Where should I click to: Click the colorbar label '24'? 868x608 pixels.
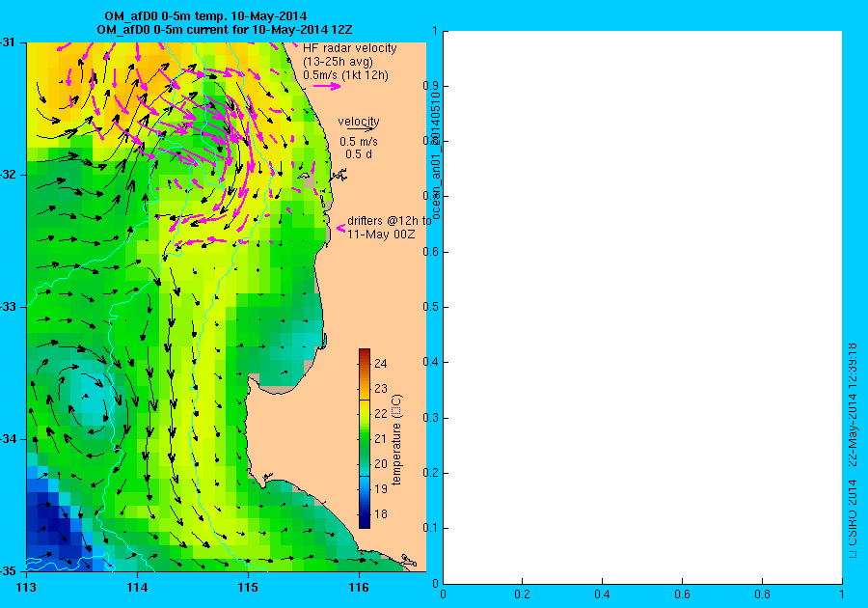381,364
